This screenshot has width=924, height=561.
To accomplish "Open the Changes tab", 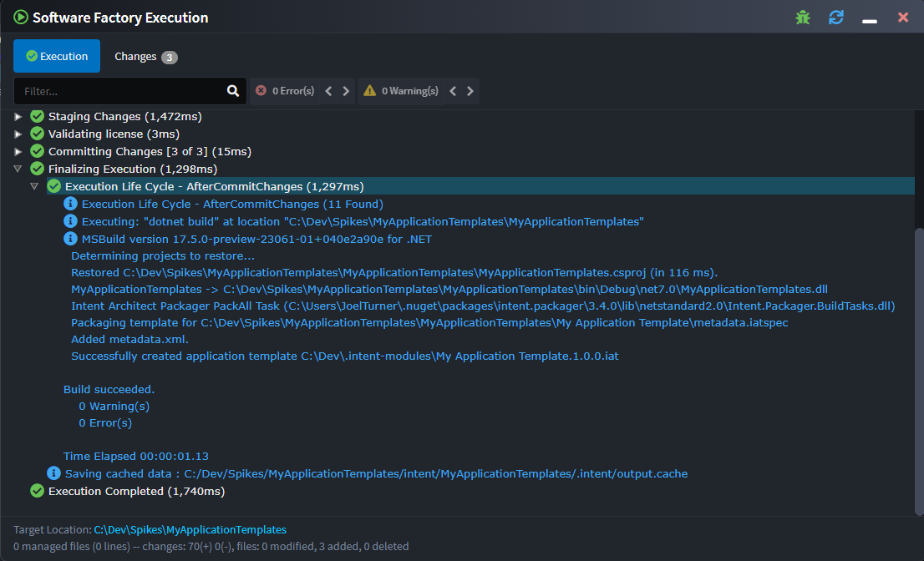I will 145,57.
